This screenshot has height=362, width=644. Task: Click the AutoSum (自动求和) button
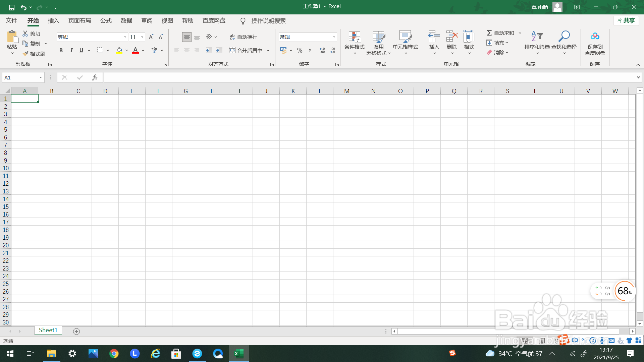(x=500, y=33)
